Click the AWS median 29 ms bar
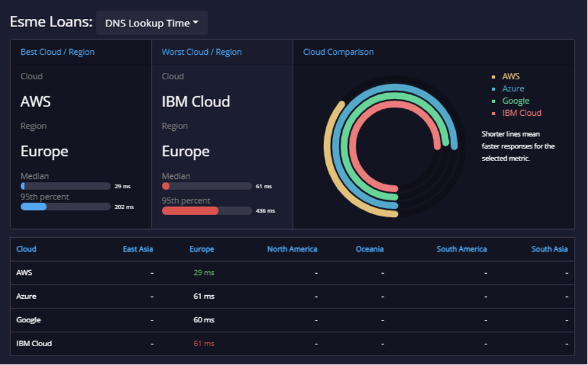 65,186
